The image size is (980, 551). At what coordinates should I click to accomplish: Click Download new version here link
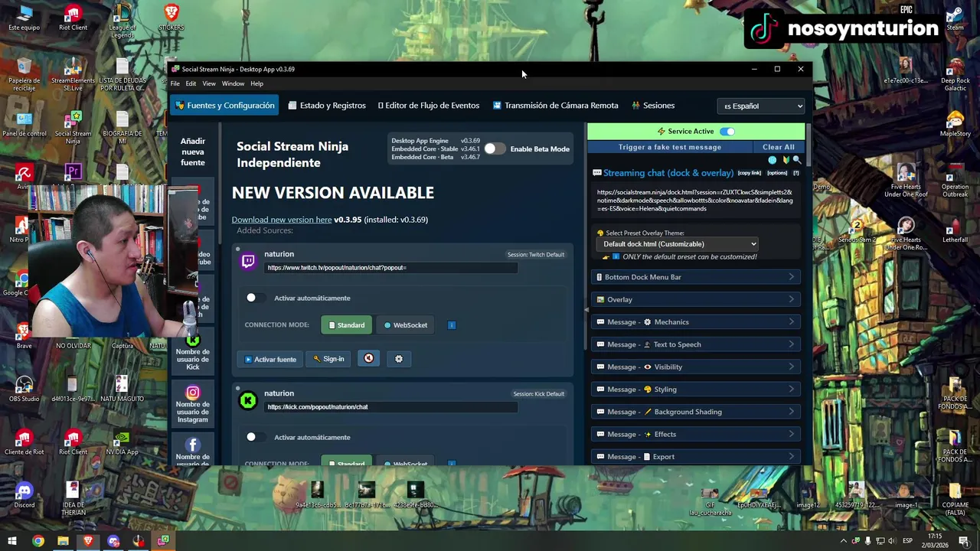[x=282, y=220]
